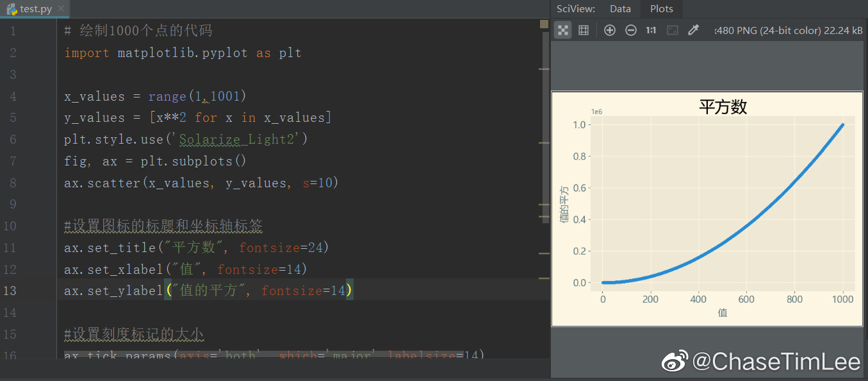
Task: Click line number 8 in the gutter
Action: point(13,183)
